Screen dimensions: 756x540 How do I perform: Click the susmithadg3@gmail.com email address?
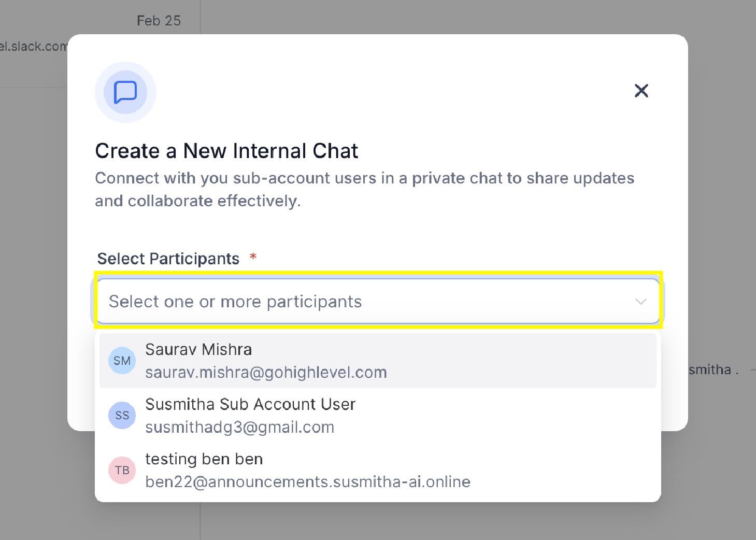tap(239, 428)
